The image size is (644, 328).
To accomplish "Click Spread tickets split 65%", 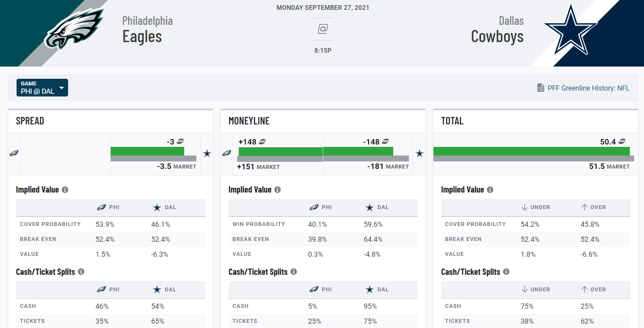I will click(158, 321).
